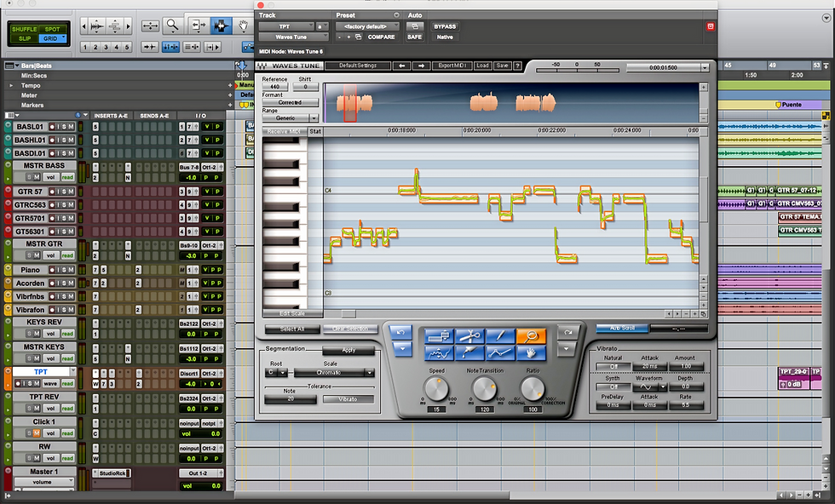Viewport: 835px width, 504px height.
Task: Click the SENDS A-E column header
Action: pyautogui.click(x=154, y=116)
